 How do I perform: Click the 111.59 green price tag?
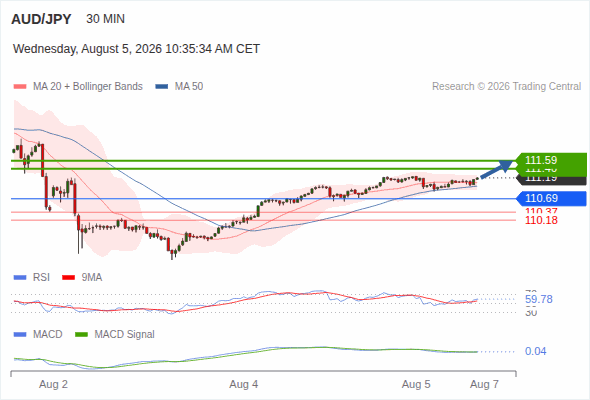tap(551, 160)
